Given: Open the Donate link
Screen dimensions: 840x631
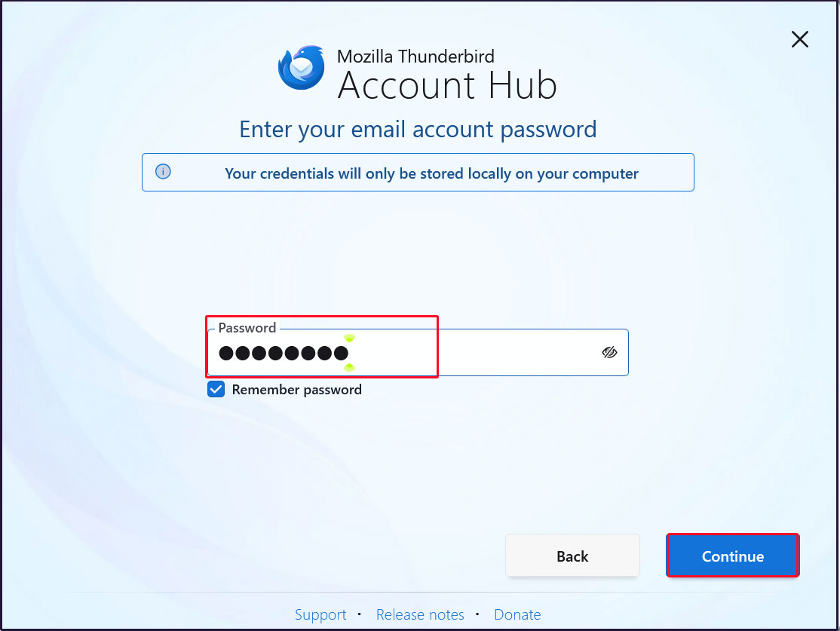Looking at the screenshot, I should tap(517, 614).
